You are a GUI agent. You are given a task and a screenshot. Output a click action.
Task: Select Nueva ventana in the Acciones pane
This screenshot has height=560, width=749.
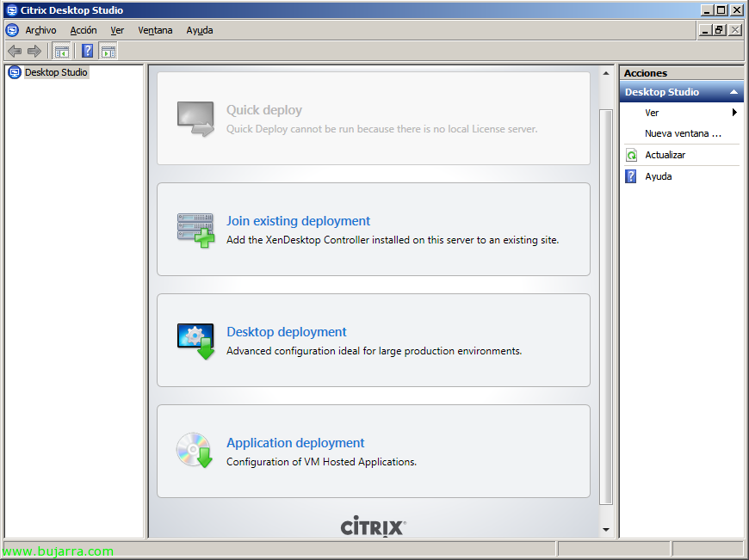pyautogui.click(x=683, y=134)
